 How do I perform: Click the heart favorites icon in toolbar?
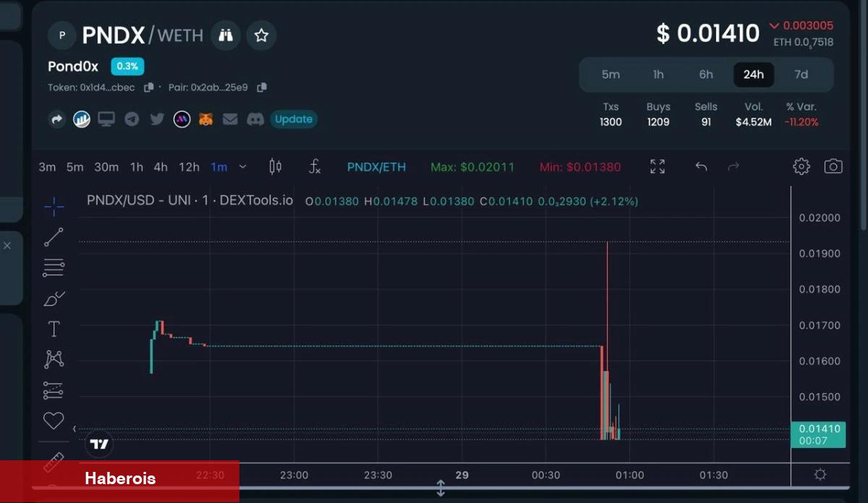tap(54, 420)
